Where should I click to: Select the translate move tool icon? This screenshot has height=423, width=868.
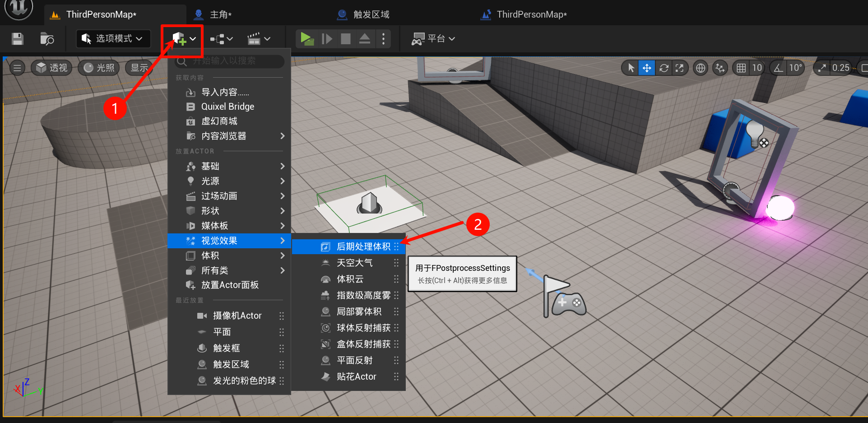[647, 68]
